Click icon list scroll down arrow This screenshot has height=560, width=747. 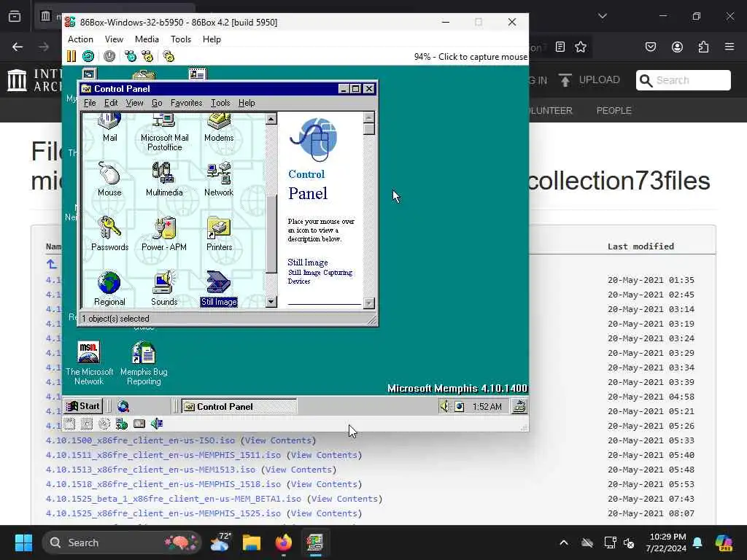point(271,301)
